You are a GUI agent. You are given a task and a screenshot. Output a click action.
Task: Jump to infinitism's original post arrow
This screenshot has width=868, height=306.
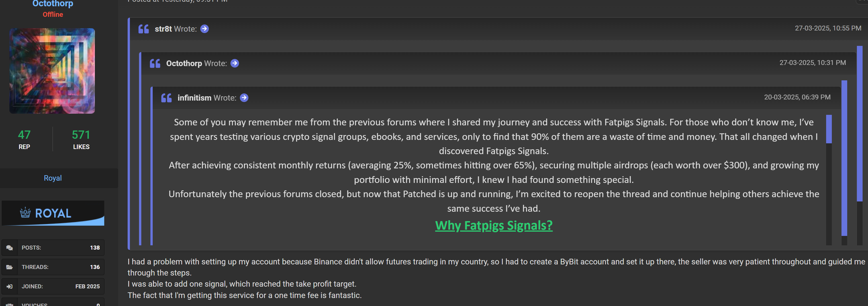click(x=244, y=98)
